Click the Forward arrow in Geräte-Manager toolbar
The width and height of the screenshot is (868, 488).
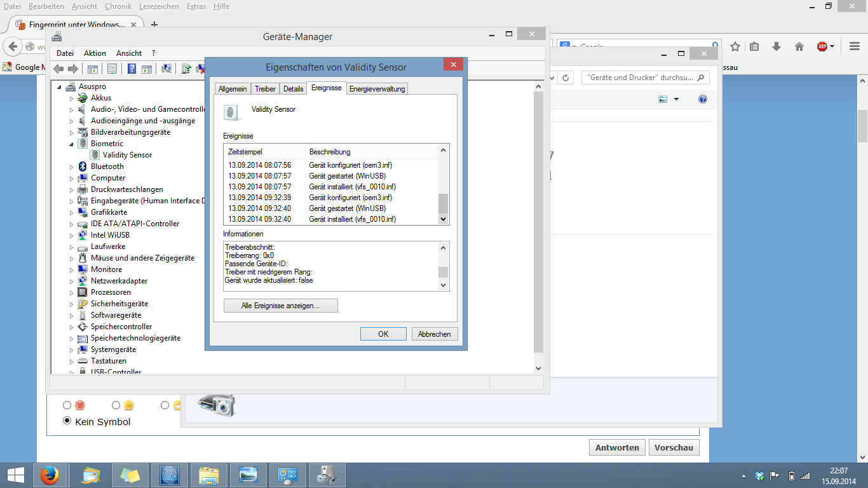(x=73, y=69)
